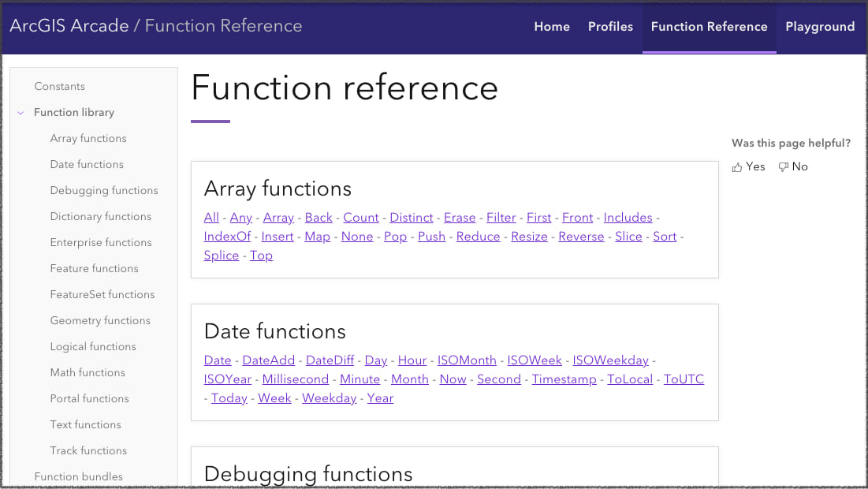Open the Timestamp function link
868x489 pixels.
coord(564,379)
